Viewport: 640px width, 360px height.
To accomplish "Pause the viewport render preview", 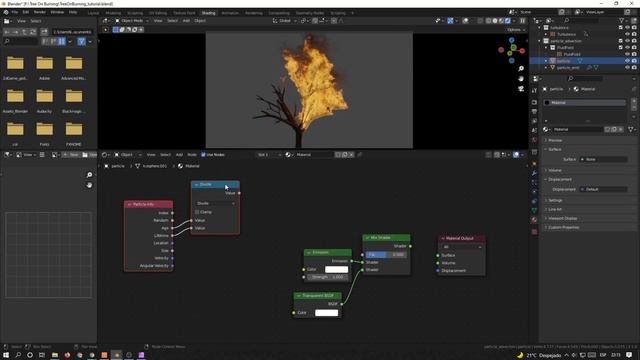I will (x=522, y=20).
